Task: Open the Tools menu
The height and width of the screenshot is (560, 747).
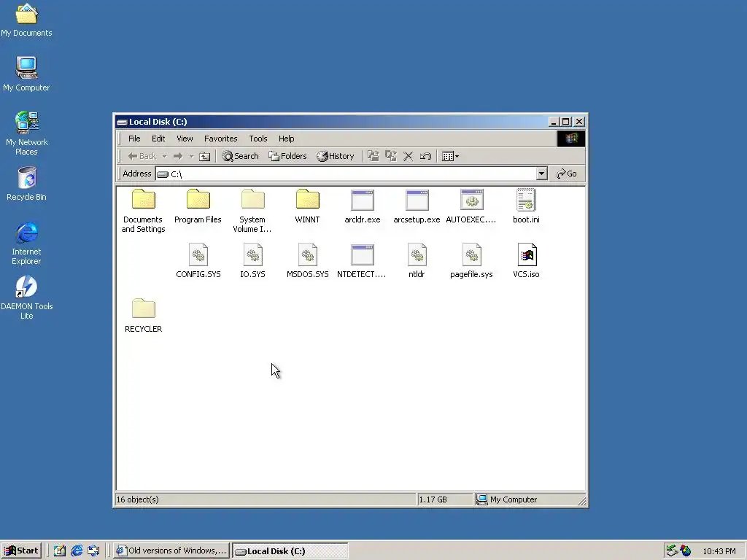Action: [258, 139]
